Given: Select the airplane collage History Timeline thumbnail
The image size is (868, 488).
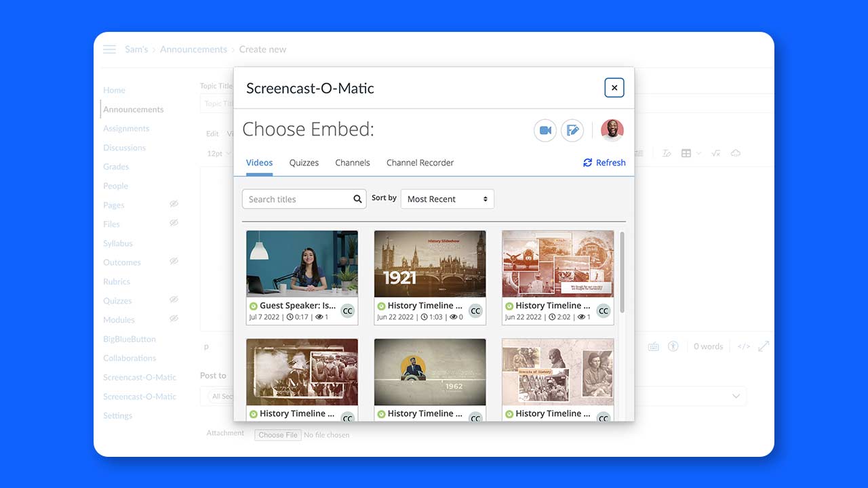Looking at the screenshot, I should coord(557,264).
